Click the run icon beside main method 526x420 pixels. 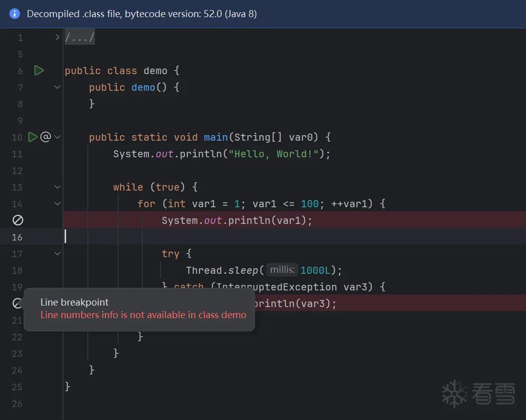33,137
